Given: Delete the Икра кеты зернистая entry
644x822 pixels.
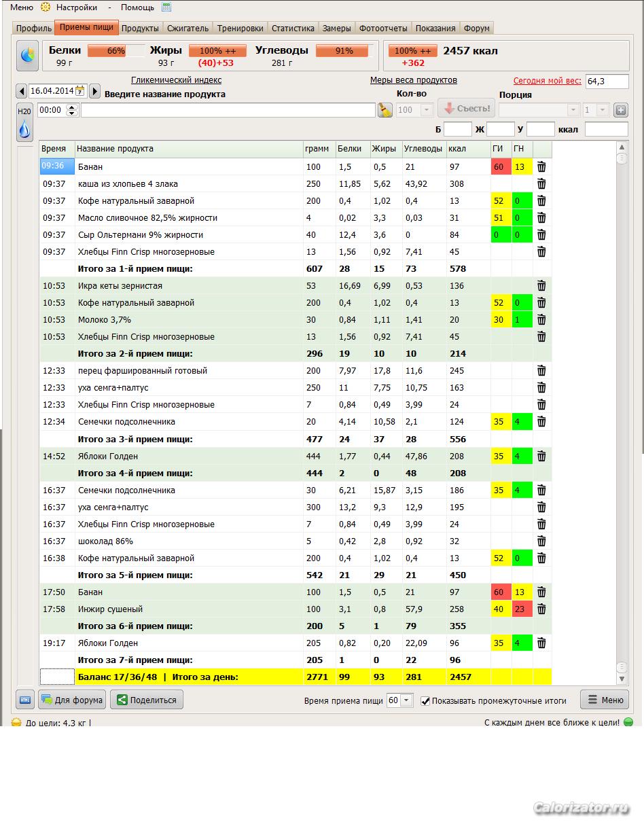Looking at the screenshot, I should pyautogui.click(x=541, y=286).
